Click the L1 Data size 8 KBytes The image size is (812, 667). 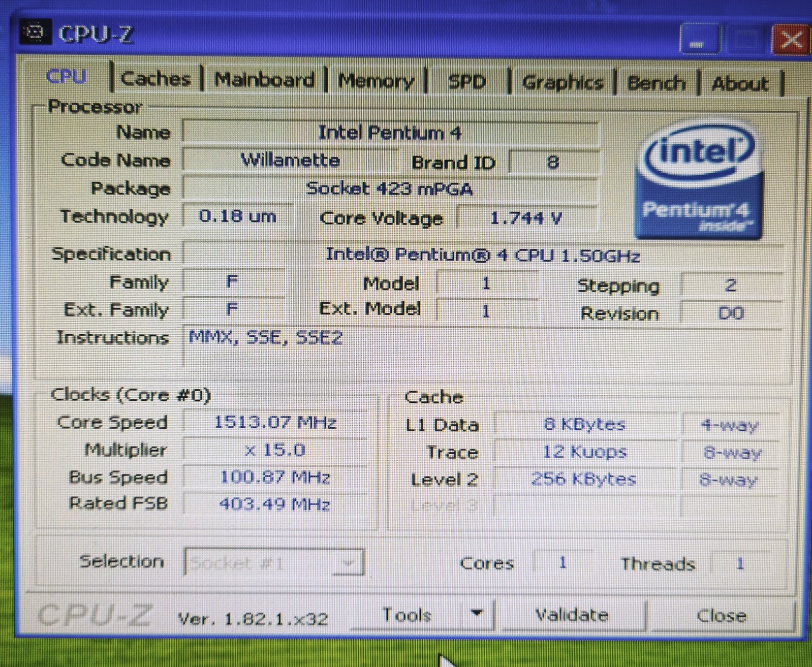(584, 424)
